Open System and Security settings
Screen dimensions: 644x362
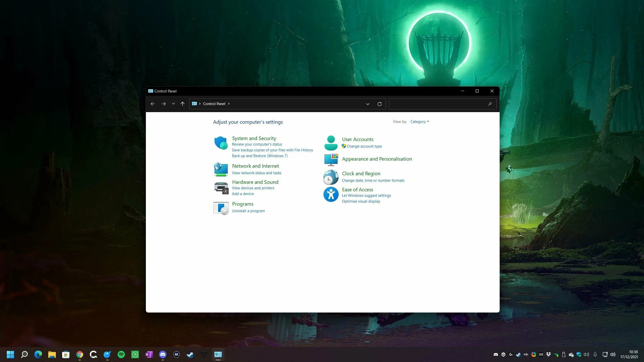point(254,138)
